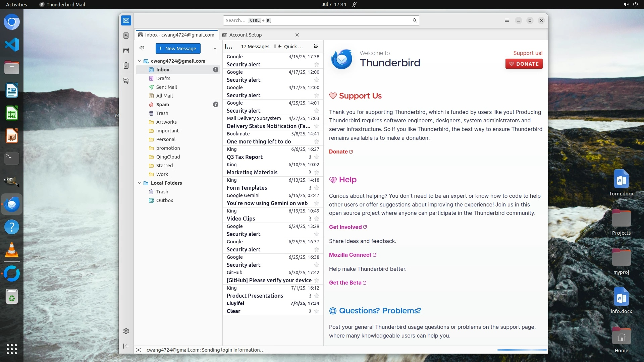This screenshot has height=362, width=644.
Task: Open the Chat space icon
Action: pos(126,81)
